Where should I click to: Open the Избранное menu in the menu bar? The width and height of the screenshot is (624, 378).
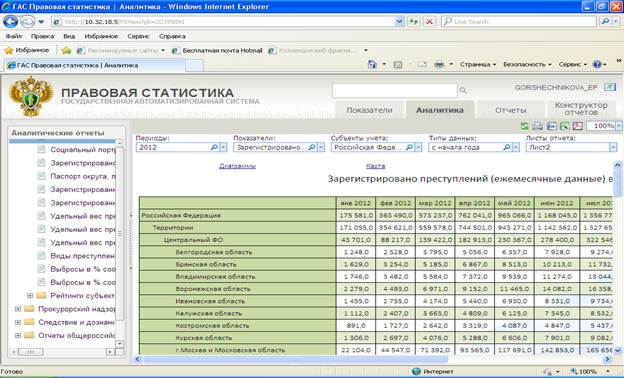(x=101, y=36)
